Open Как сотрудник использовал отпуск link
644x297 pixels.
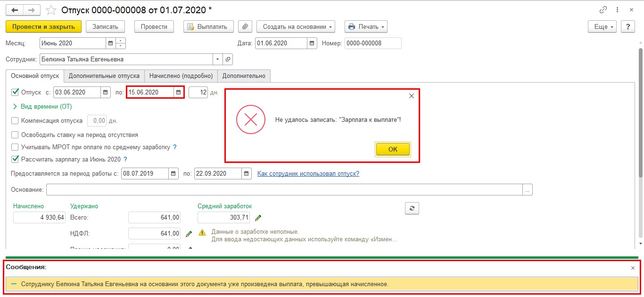(308, 174)
